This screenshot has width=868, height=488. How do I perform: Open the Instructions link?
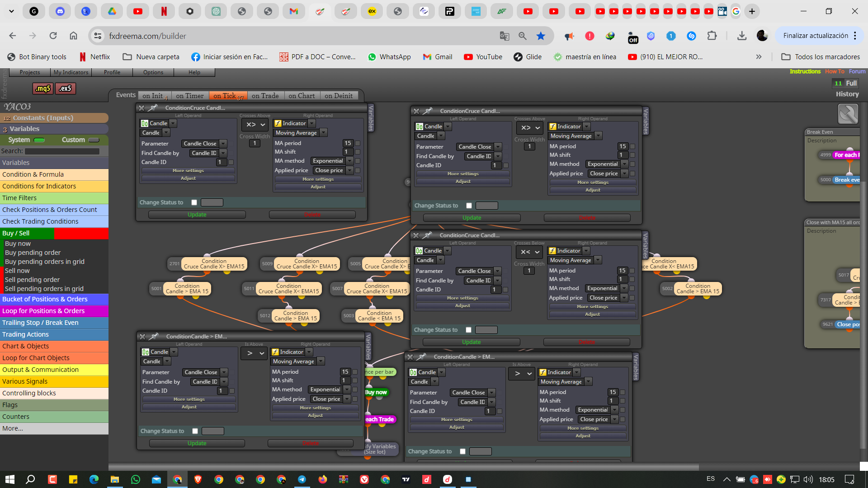[x=805, y=71]
